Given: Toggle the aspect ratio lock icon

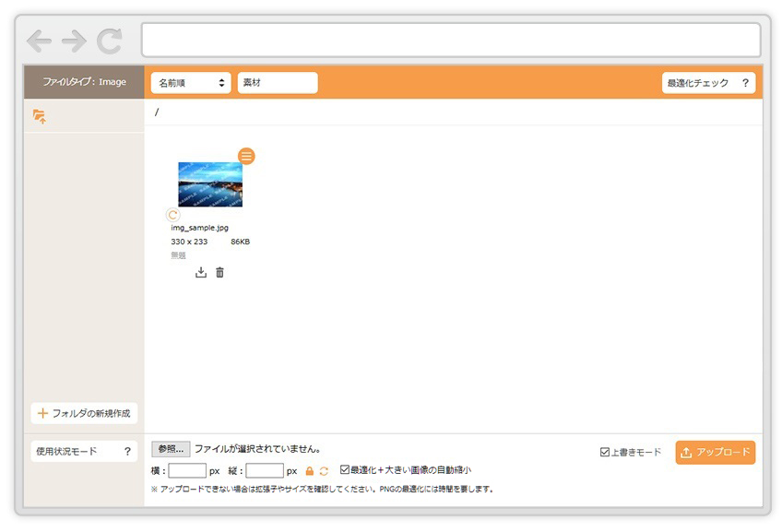Looking at the screenshot, I should (309, 471).
